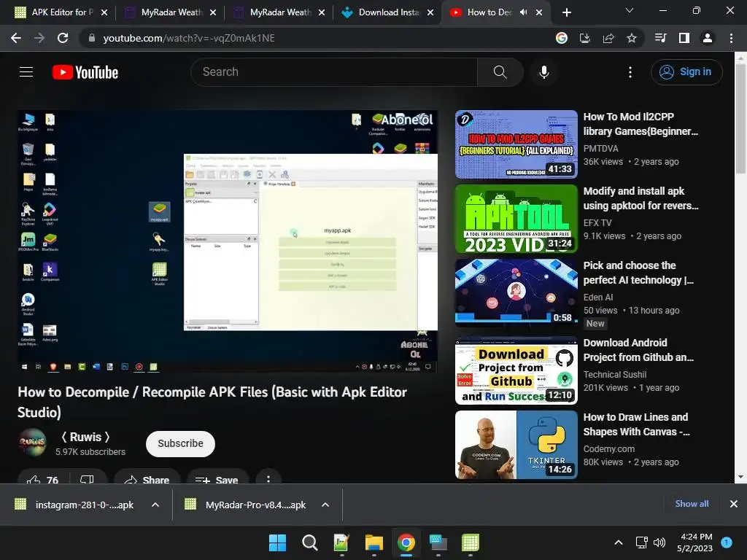Bookmark this page with star icon
Image resolution: width=747 pixels, height=560 pixels.
[x=632, y=38]
